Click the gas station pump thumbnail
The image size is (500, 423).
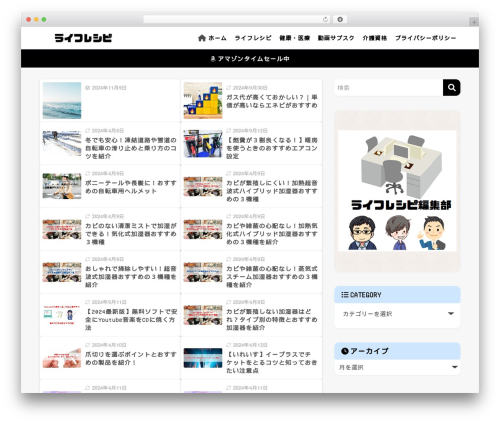click(203, 143)
